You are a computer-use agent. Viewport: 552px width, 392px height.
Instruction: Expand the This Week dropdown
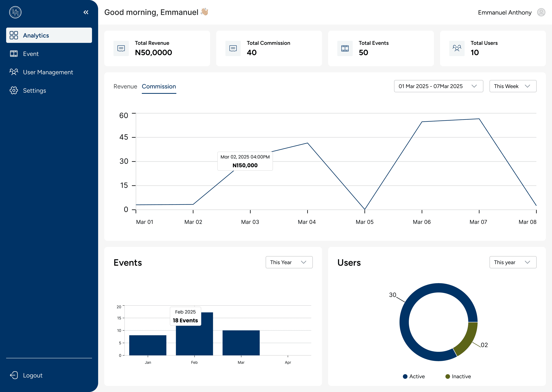point(513,86)
